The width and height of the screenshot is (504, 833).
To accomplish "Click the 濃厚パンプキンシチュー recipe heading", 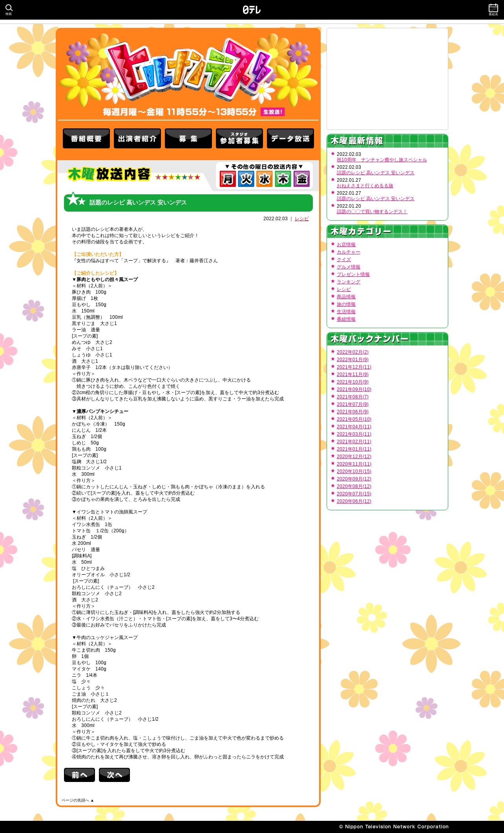I will click(x=100, y=411).
